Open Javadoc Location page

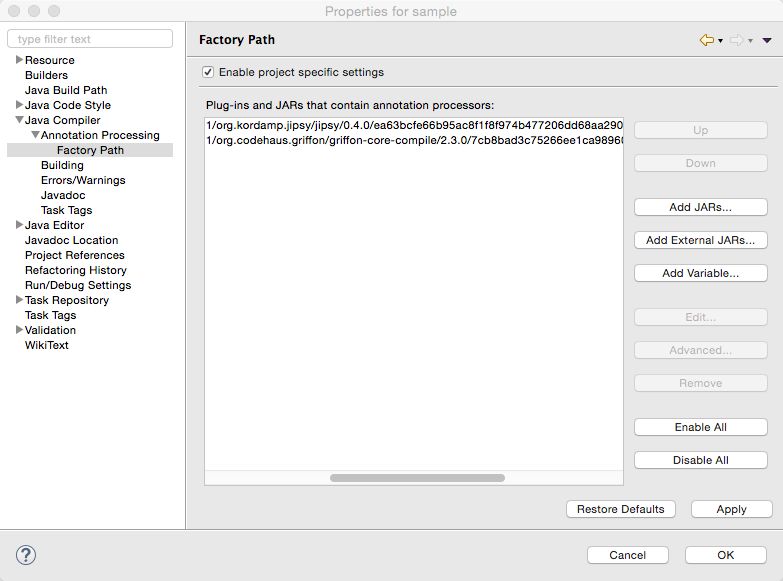(x=71, y=240)
